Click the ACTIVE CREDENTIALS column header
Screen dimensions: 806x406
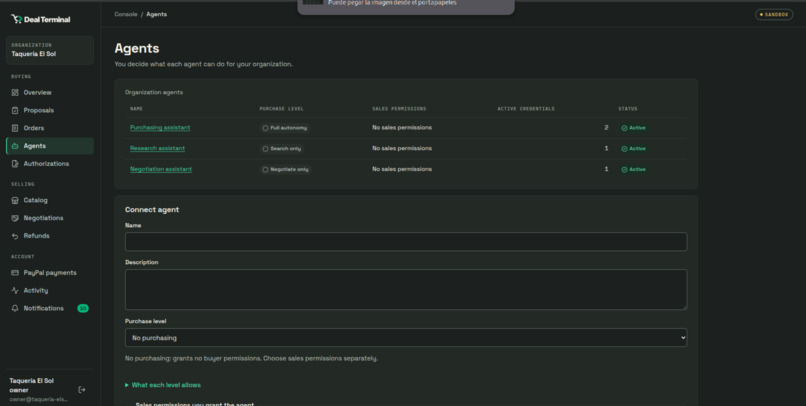(x=526, y=109)
